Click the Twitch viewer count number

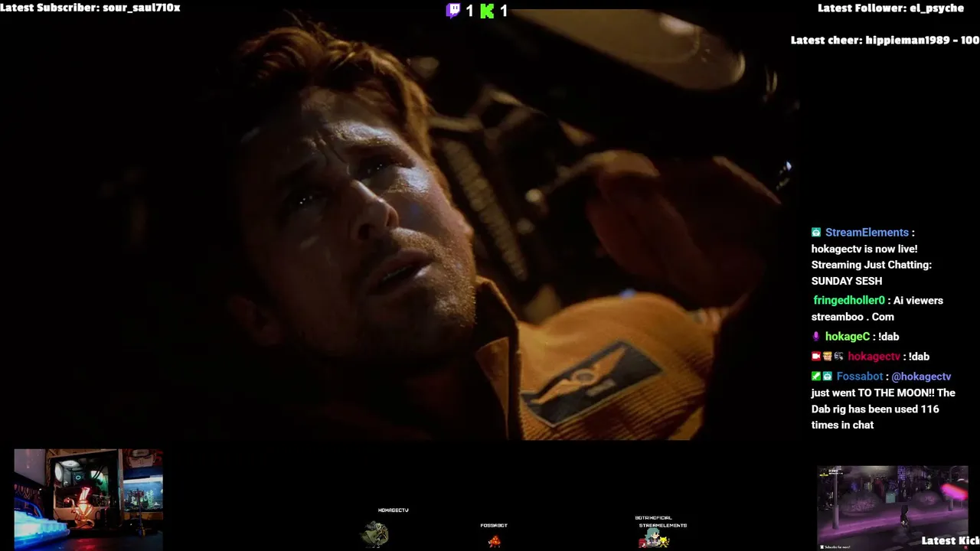tap(470, 11)
